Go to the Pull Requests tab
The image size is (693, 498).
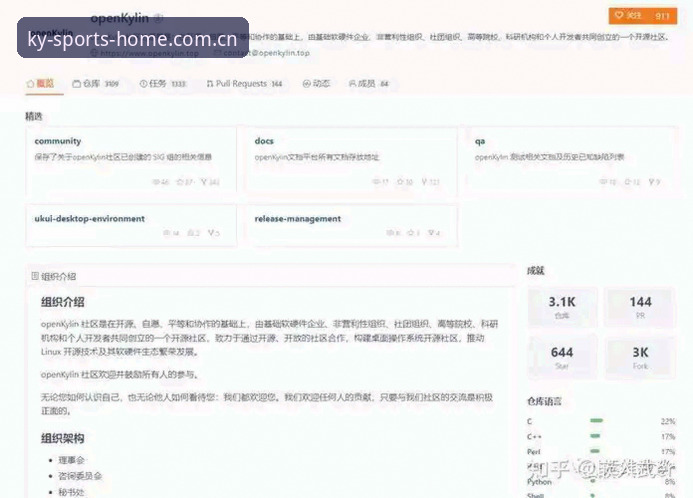tap(244, 84)
